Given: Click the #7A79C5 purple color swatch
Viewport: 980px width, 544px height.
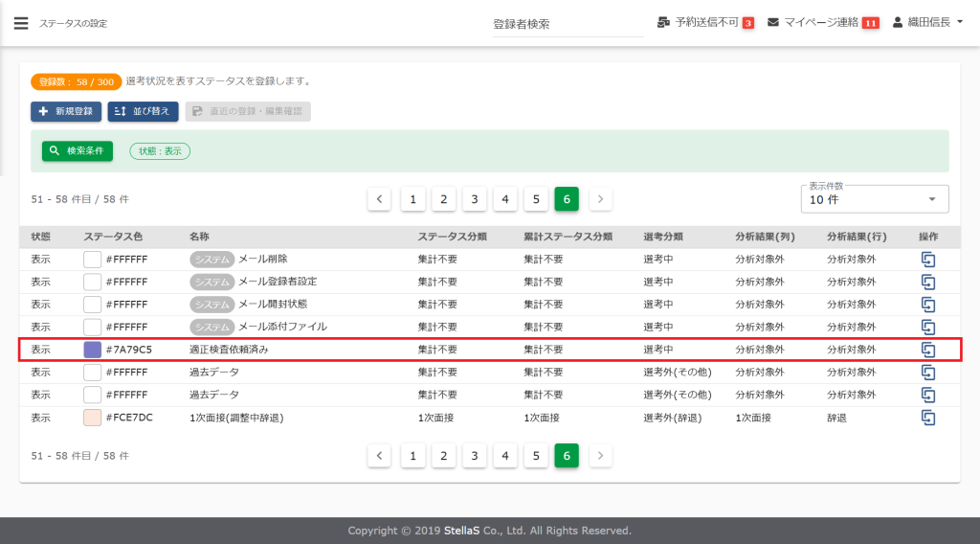Looking at the screenshot, I should (x=93, y=350).
